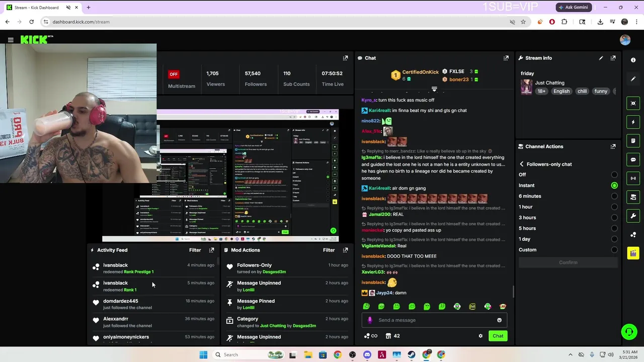Collapse the chat leaderboard chevron

coord(434,89)
